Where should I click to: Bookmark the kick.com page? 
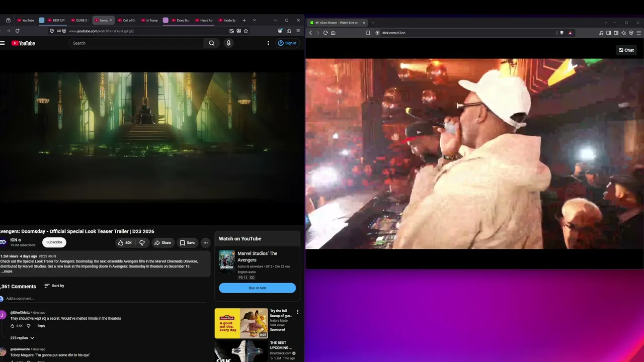tap(368, 33)
